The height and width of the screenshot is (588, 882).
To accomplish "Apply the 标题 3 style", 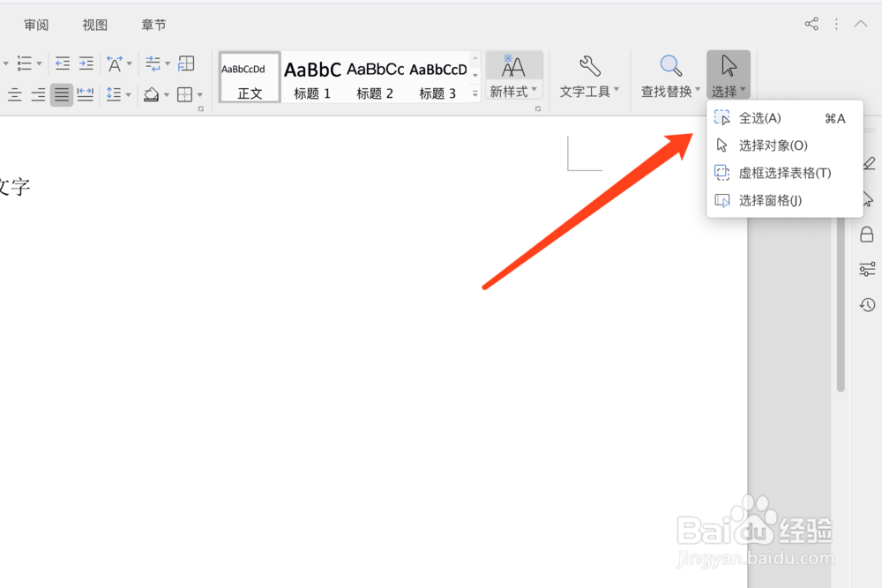I will (438, 78).
